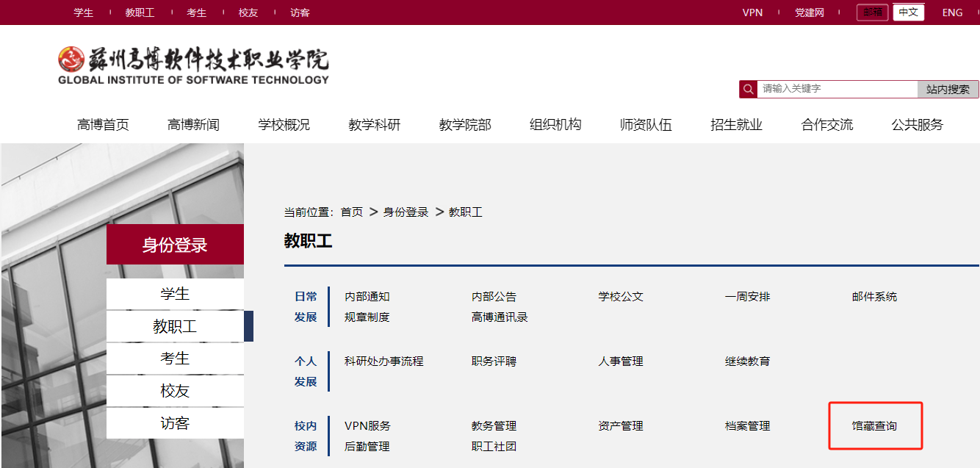Select 校友 in the sidebar
This screenshot has width=980, height=468.
175,391
